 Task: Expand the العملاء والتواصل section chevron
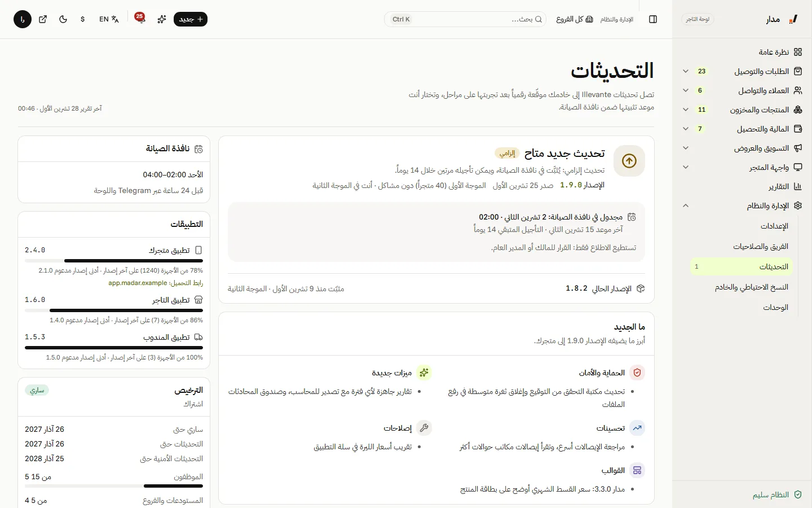click(x=686, y=90)
